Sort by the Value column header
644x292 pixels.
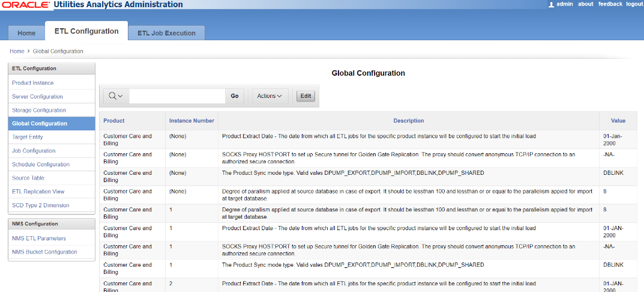[x=618, y=121]
